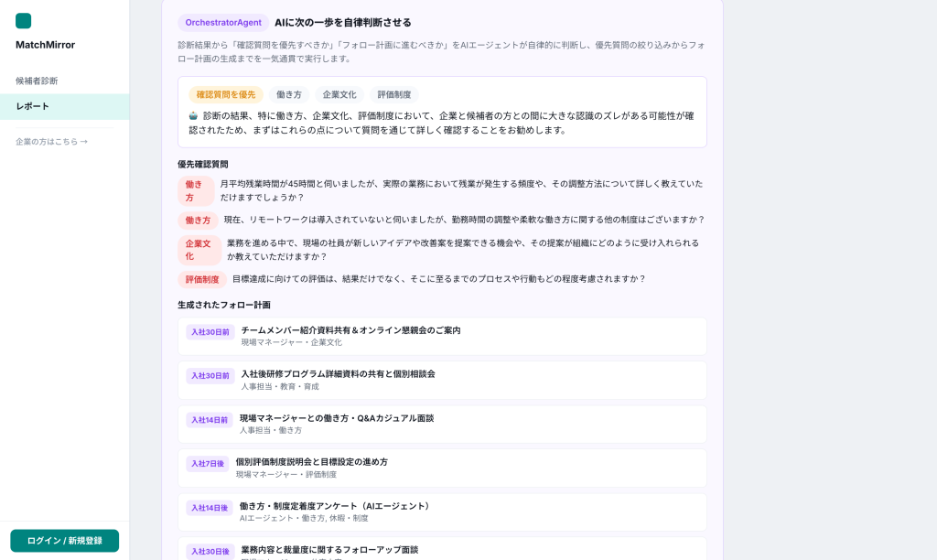Click the question about 目標達成に向けての評価

[x=439, y=279]
